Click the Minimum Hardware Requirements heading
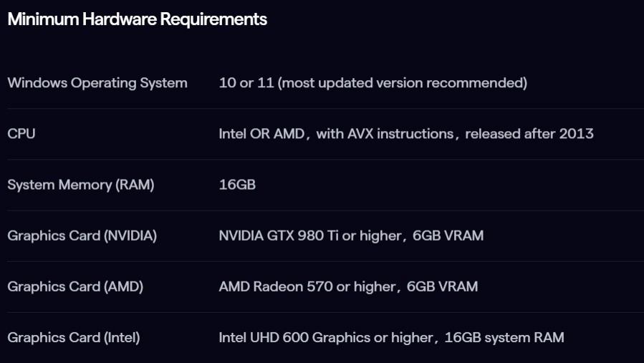The image size is (644, 363). click(136, 19)
